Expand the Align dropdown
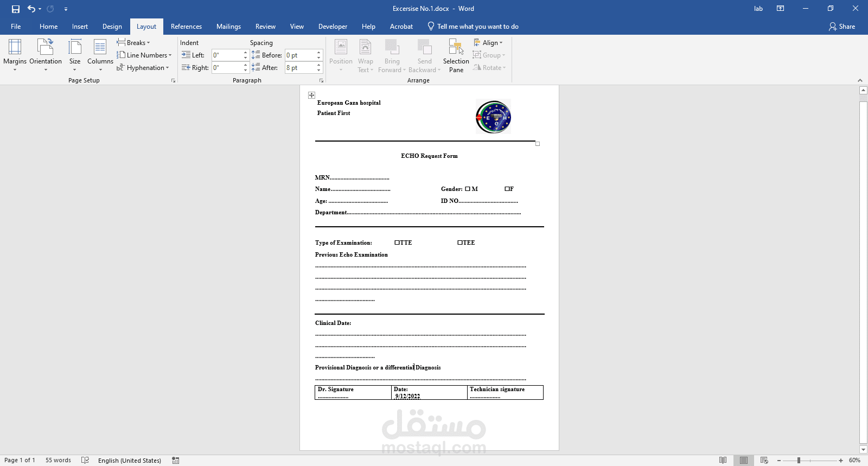This screenshot has height=466, width=868. (x=488, y=42)
